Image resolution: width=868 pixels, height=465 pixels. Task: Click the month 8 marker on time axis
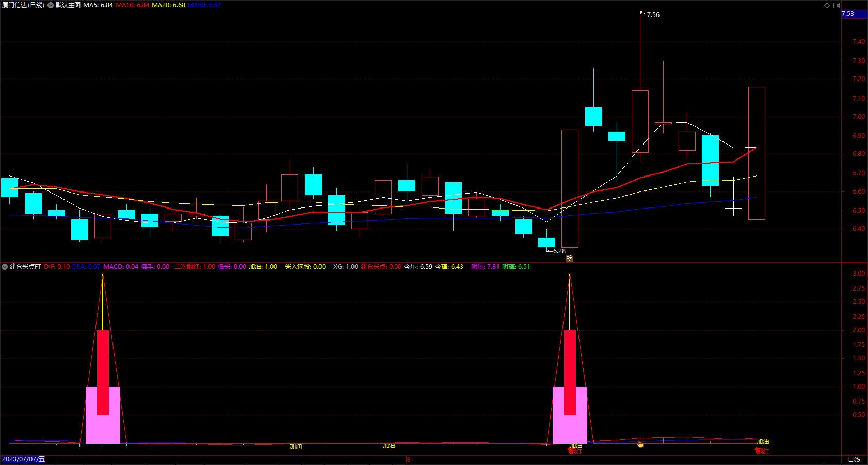pos(408,459)
